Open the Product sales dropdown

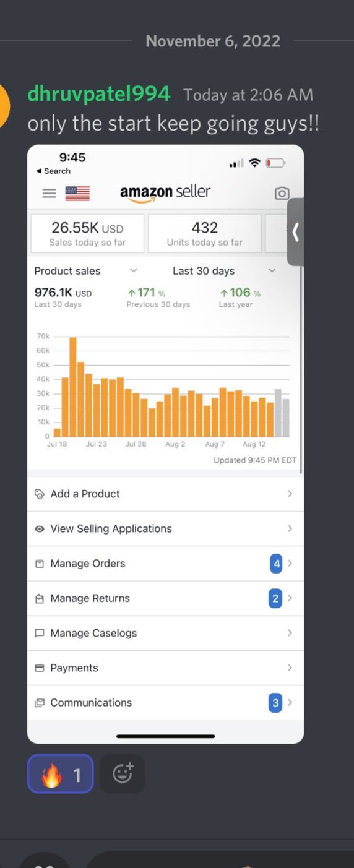tap(85, 271)
